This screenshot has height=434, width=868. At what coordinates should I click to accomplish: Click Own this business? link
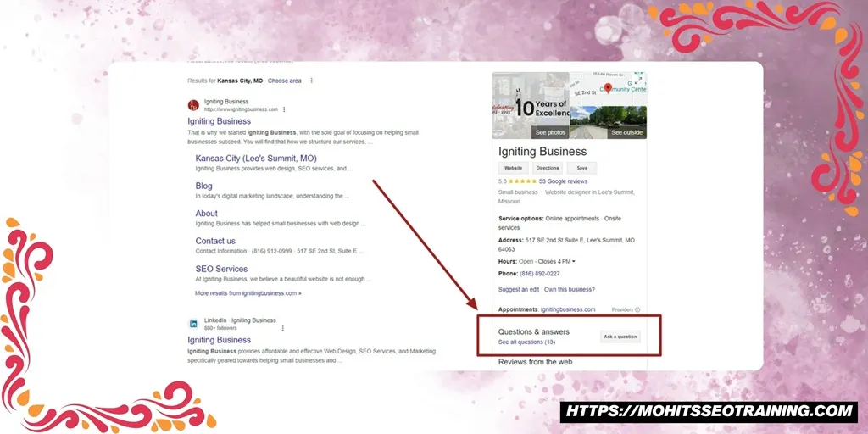tap(570, 290)
